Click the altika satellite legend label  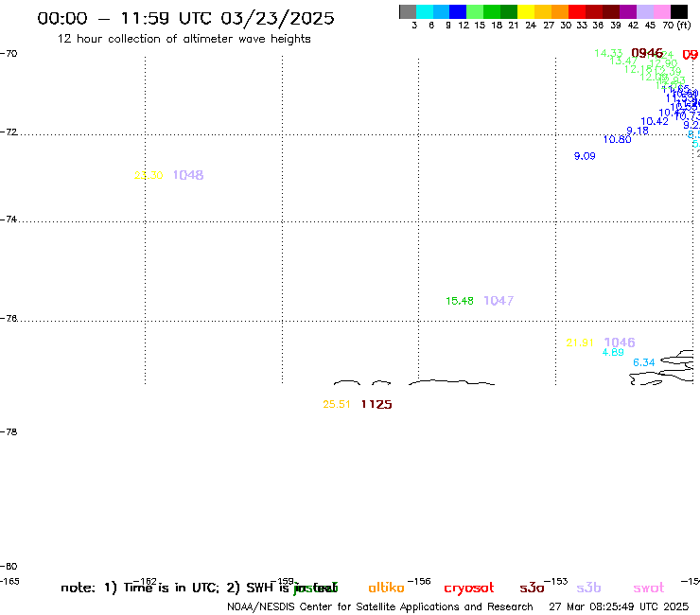pyautogui.click(x=386, y=588)
